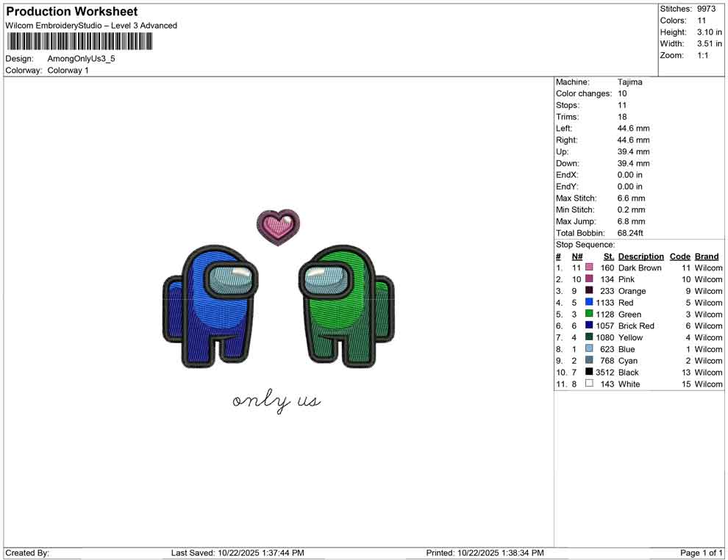Click the Height value 3.10 in
Image resolution: width=728 pixels, height=560 pixels.
(710, 32)
